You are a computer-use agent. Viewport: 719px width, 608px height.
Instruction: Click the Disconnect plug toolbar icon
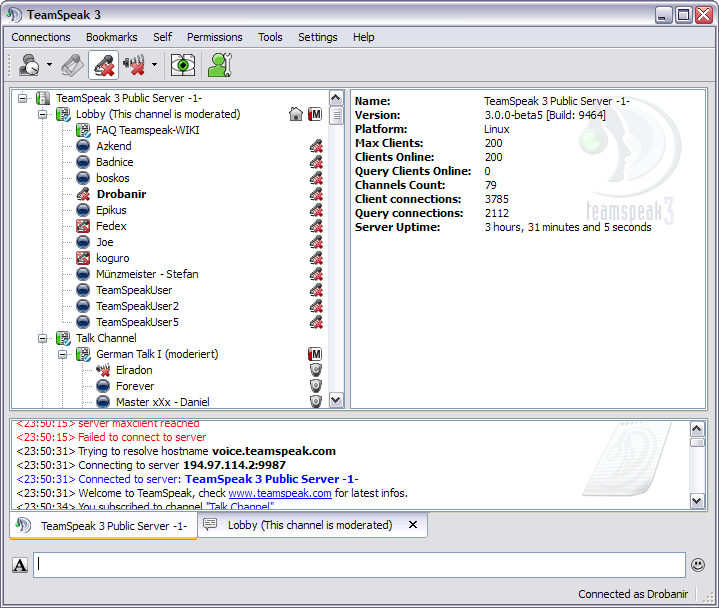(72, 65)
